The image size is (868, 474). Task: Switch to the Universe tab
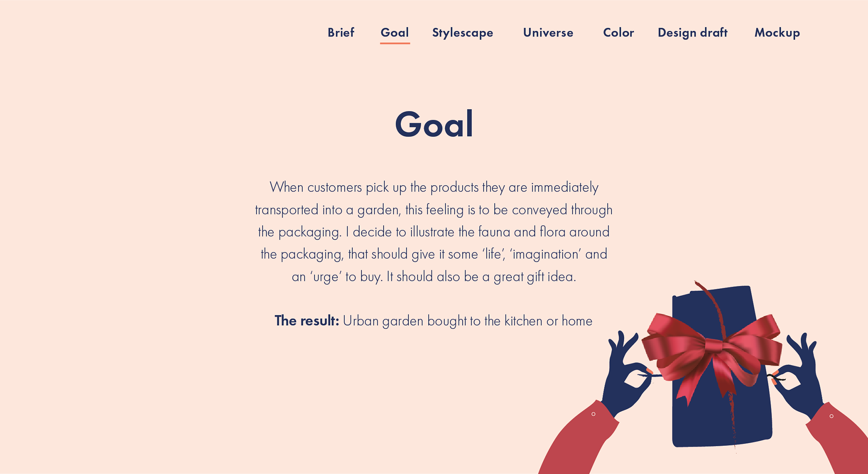(548, 33)
